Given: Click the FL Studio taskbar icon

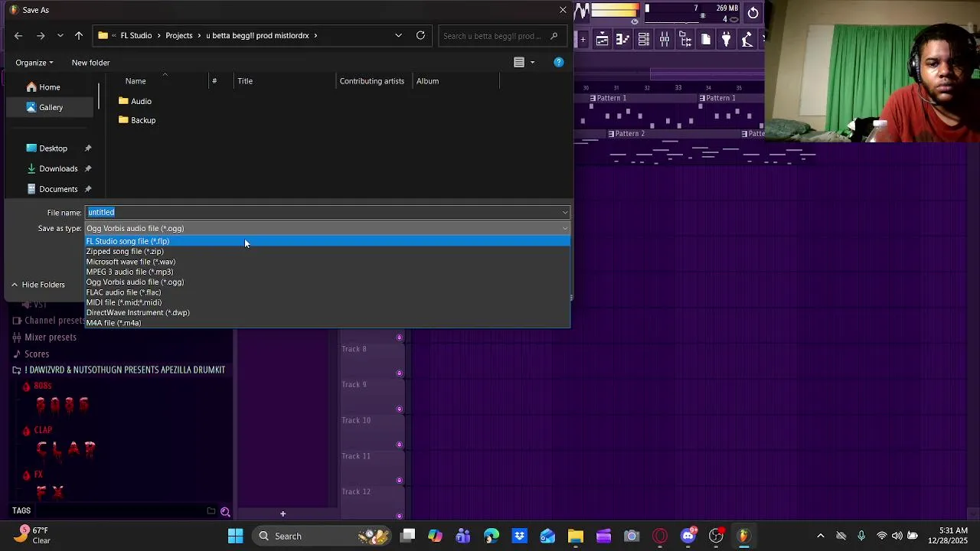Looking at the screenshot, I should (x=743, y=536).
